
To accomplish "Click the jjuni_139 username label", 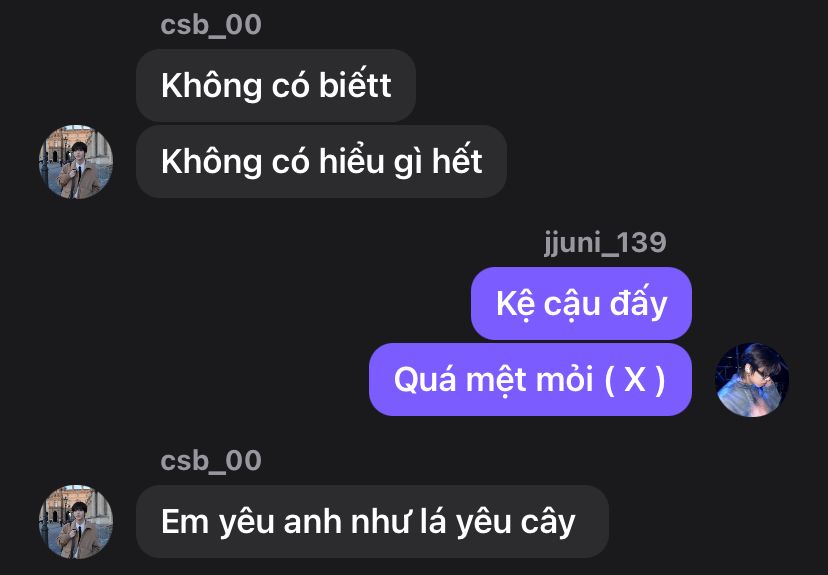I will tap(605, 243).
